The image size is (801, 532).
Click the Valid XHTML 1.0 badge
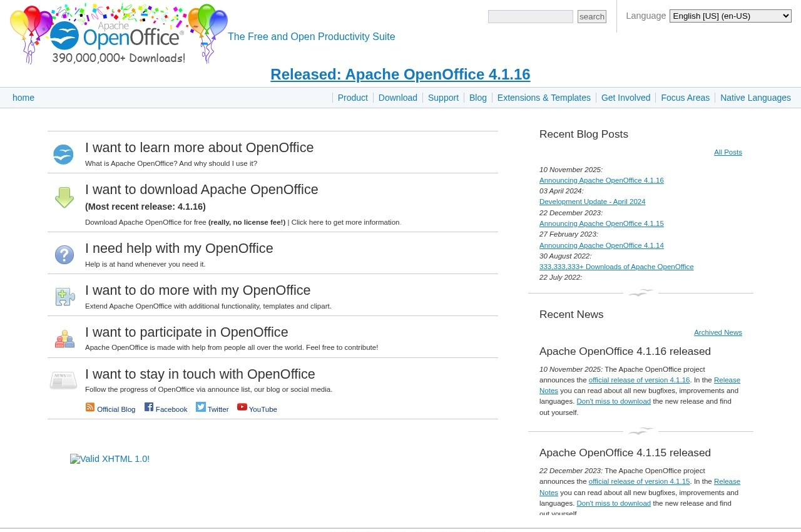pos(110,459)
